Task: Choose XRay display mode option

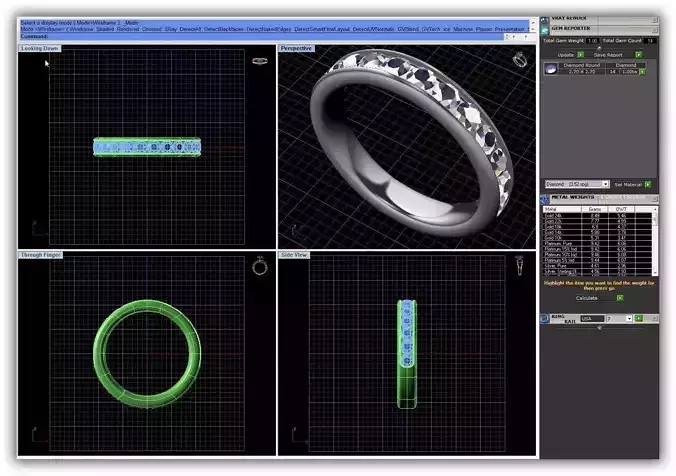Action: 171,29
